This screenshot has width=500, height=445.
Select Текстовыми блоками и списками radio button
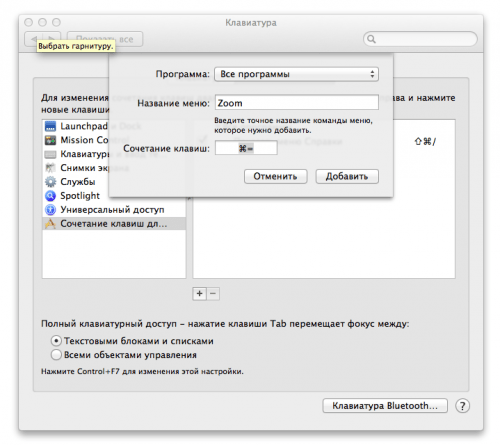[x=56, y=341]
